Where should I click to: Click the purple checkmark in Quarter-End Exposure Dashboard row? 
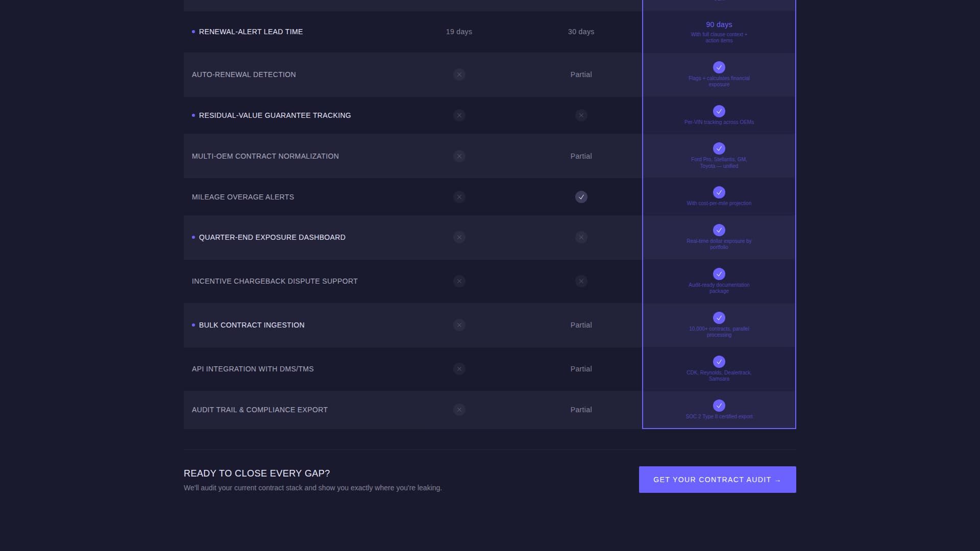[719, 230]
